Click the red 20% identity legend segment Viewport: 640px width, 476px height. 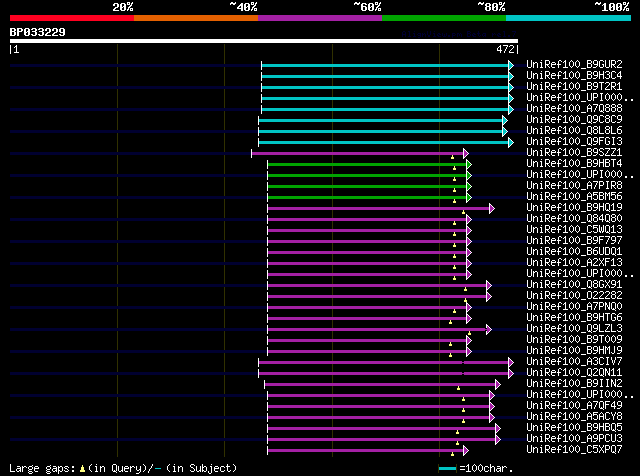point(72,18)
